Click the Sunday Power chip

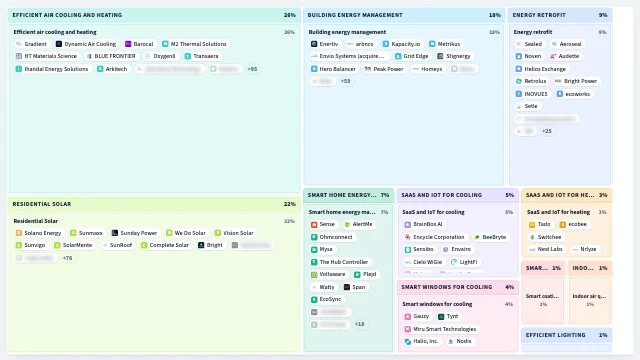[x=134, y=233]
